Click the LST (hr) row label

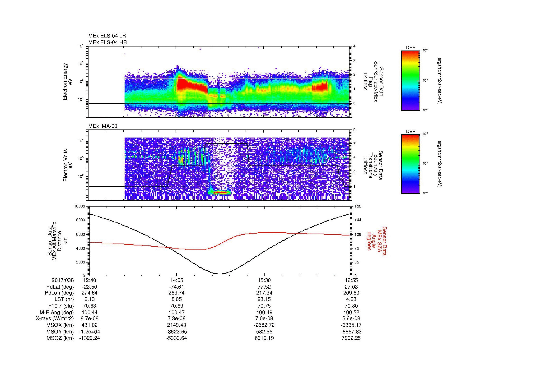pos(64,299)
